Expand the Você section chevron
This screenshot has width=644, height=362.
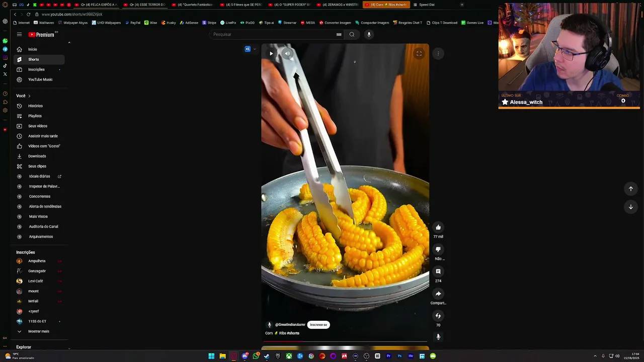[x=29, y=96]
